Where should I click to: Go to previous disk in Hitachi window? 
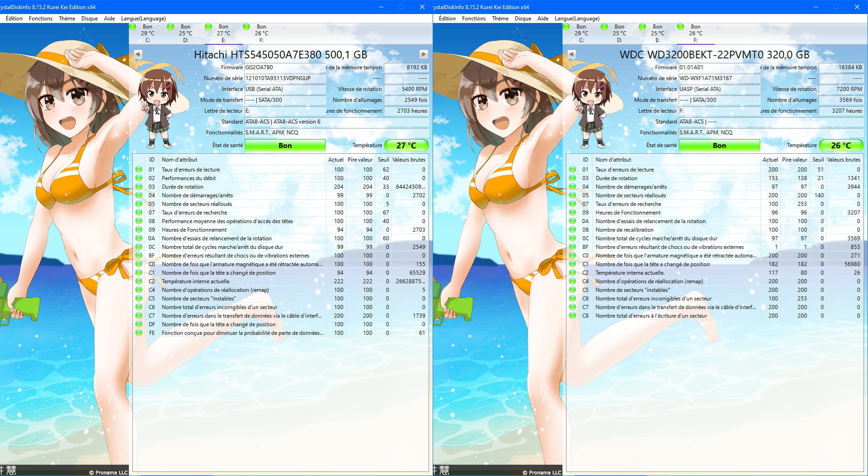pyautogui.click(x=138, y=54)
